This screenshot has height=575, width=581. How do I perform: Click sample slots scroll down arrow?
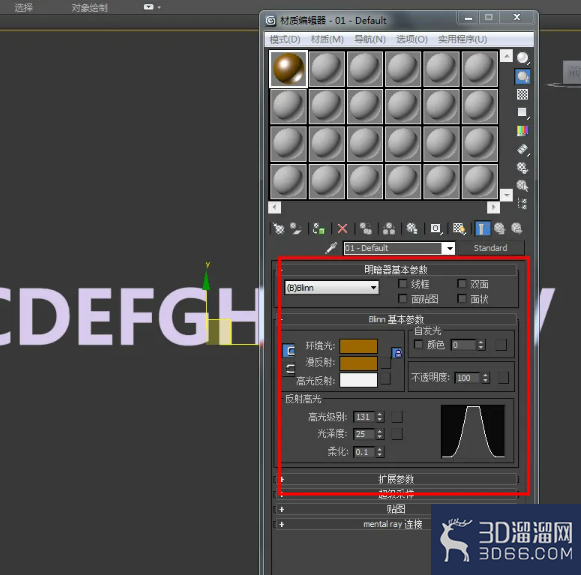(x=506, y=195)
